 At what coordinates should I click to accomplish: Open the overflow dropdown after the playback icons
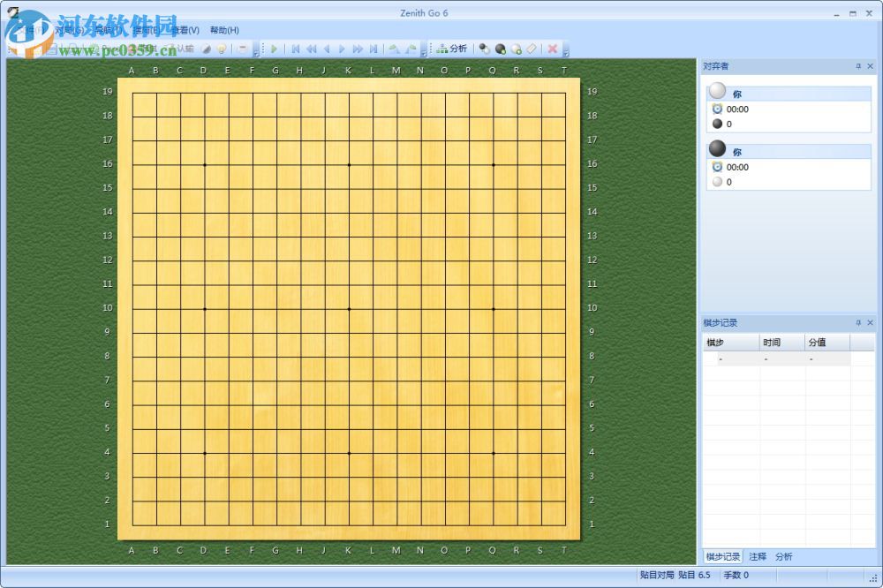[x=422, y=51]
